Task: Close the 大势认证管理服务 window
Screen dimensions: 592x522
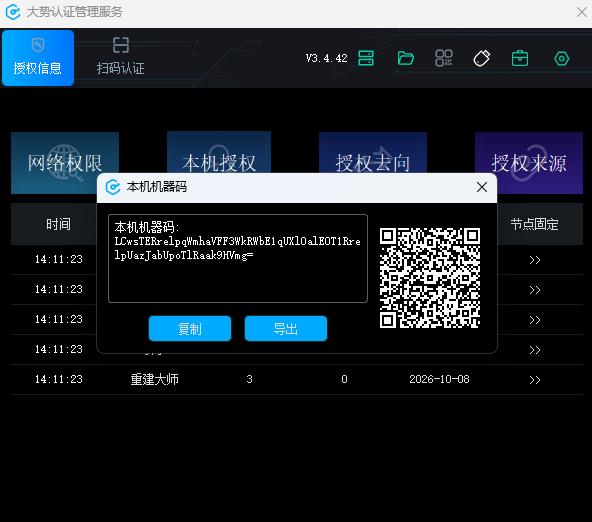Action: [583, 12]
